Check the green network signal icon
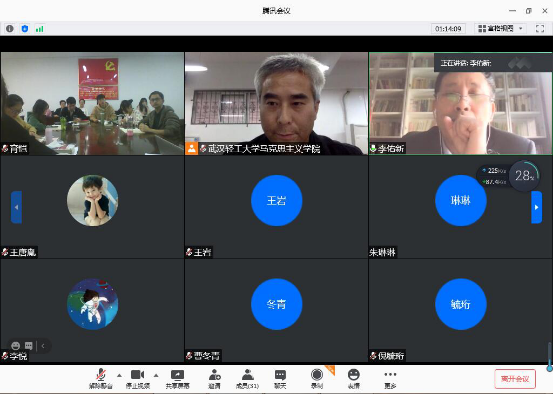The image size is (553, 395). pyautogui.click(x=40, y=29)
